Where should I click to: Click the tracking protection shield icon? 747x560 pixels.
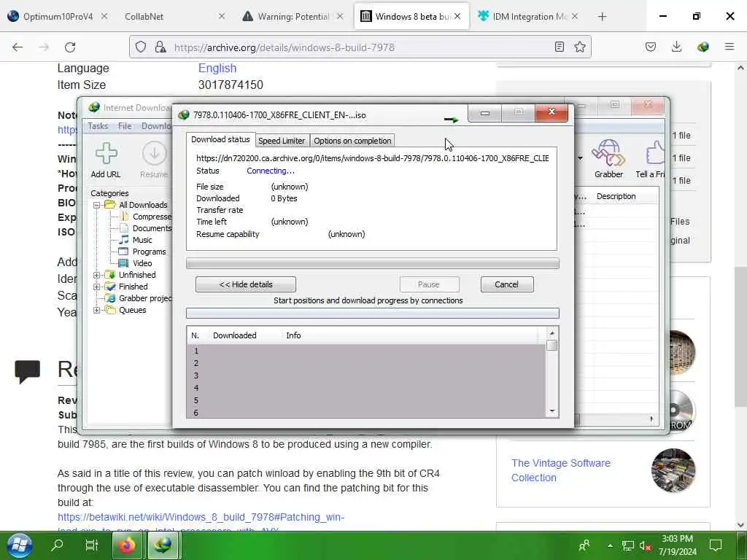[141, 47]
